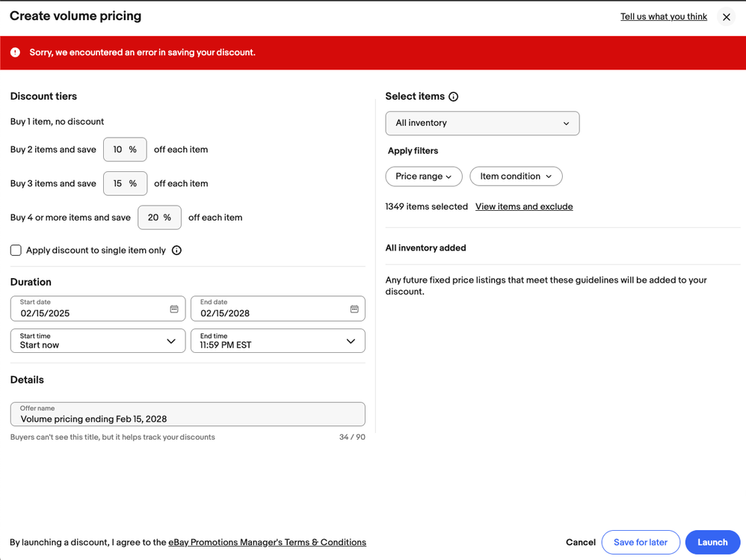
Task: Open Select items info icon
Action: [x=454, y=96]
